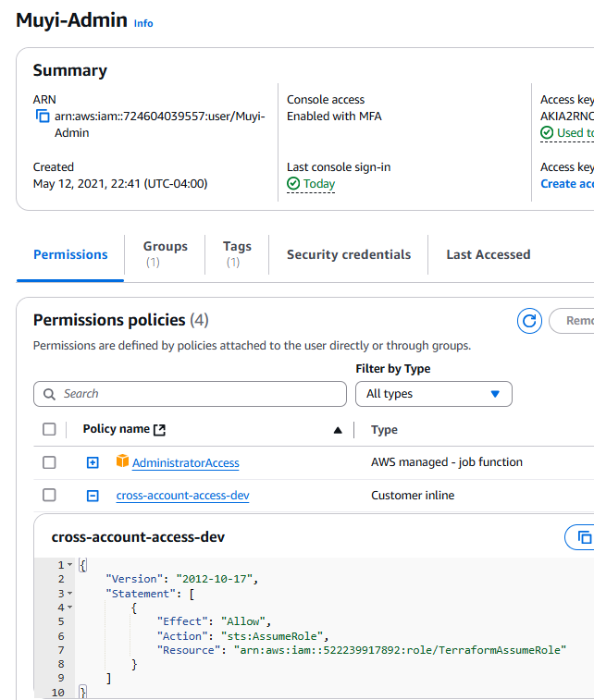Open the cross-account-access-dev policy link
The image size is (594, 700).
click(182, 496)
